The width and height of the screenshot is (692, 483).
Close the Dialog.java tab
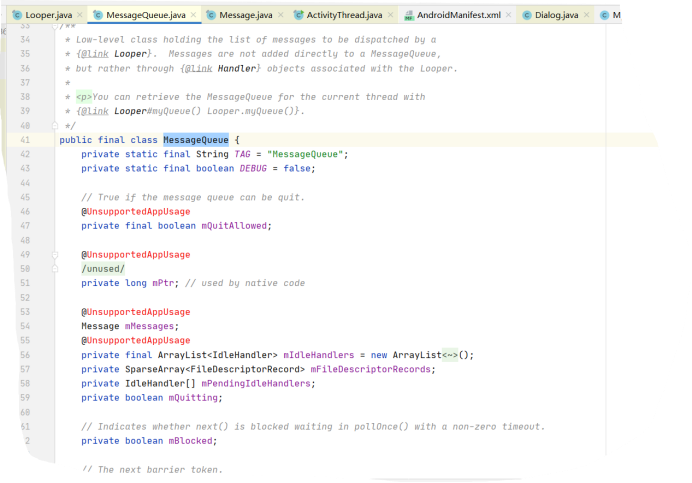tap(587, 15)
